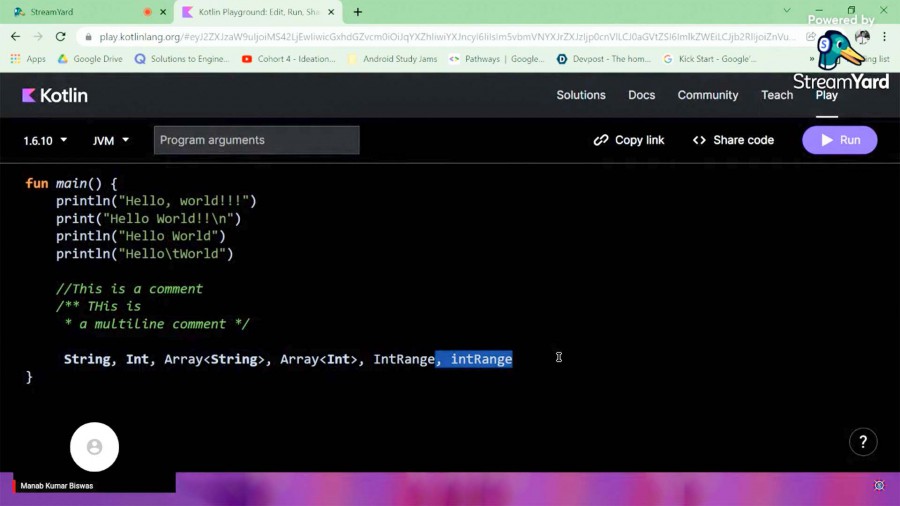Click Share code with brackets icon
This screenshot has height=506, width=900.
733,140
